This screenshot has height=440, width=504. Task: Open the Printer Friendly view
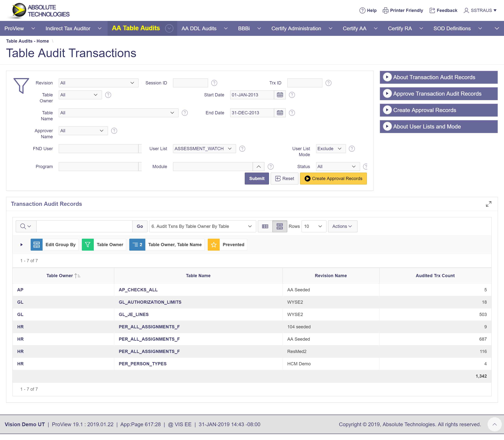point(403,10)
